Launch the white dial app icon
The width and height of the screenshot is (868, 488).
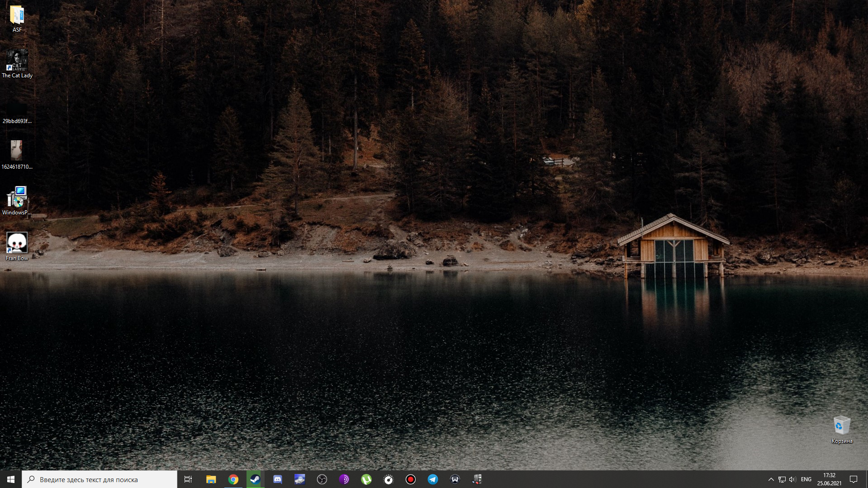point(388,479)
